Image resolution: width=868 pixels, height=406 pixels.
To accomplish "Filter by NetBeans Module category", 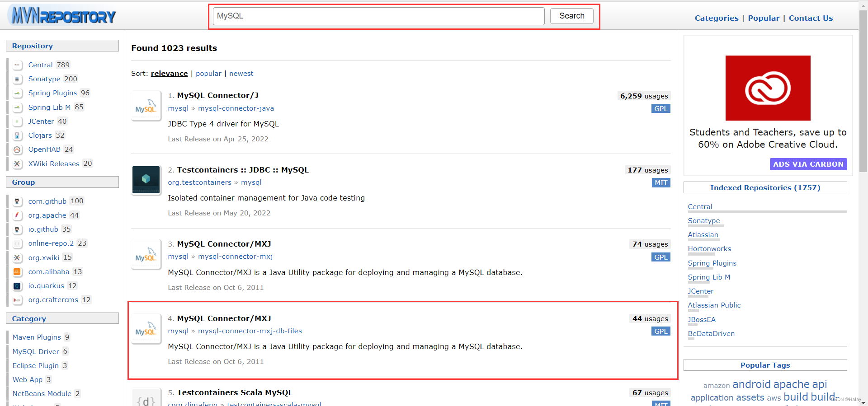I will [x=42, y=394].
